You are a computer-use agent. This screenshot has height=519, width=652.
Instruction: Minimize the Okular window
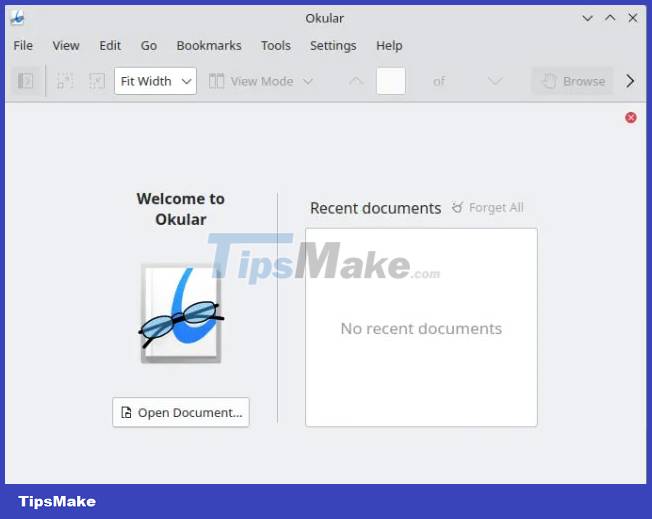[x=587, y=18]
